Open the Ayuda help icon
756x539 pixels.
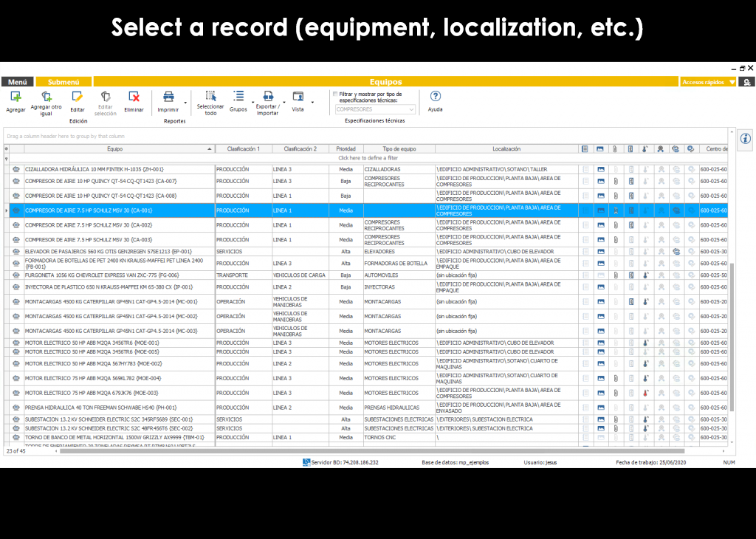[436, 96]
